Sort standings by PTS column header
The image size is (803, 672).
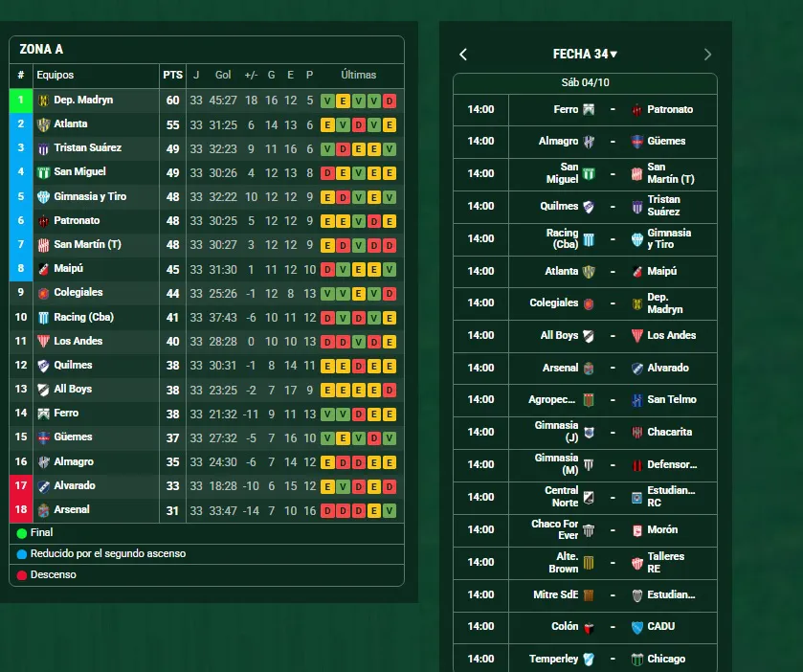tap(172, 75)
